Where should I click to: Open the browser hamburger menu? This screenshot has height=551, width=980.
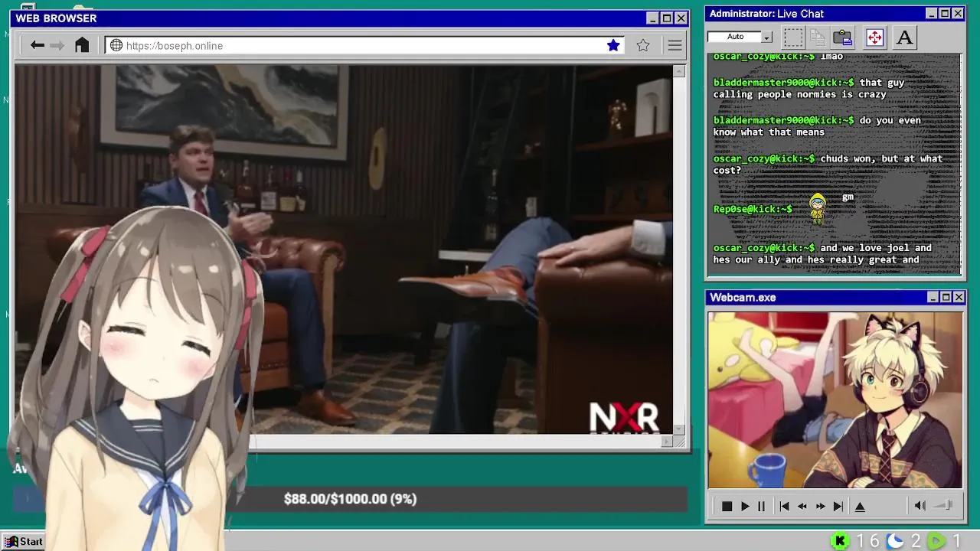coord(675,45)
